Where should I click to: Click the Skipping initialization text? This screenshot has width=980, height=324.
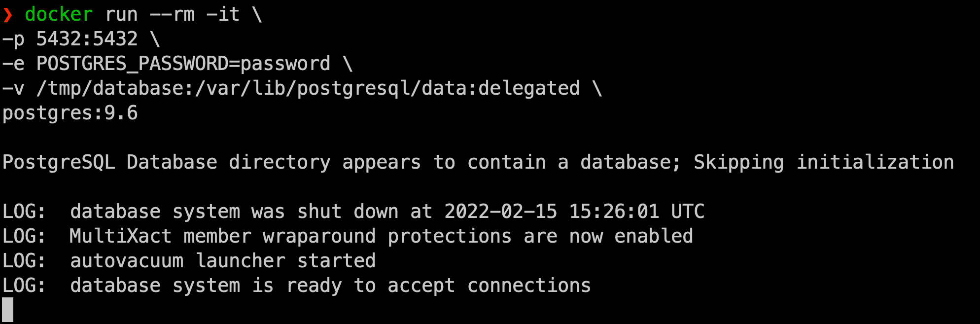coord(823,162)
